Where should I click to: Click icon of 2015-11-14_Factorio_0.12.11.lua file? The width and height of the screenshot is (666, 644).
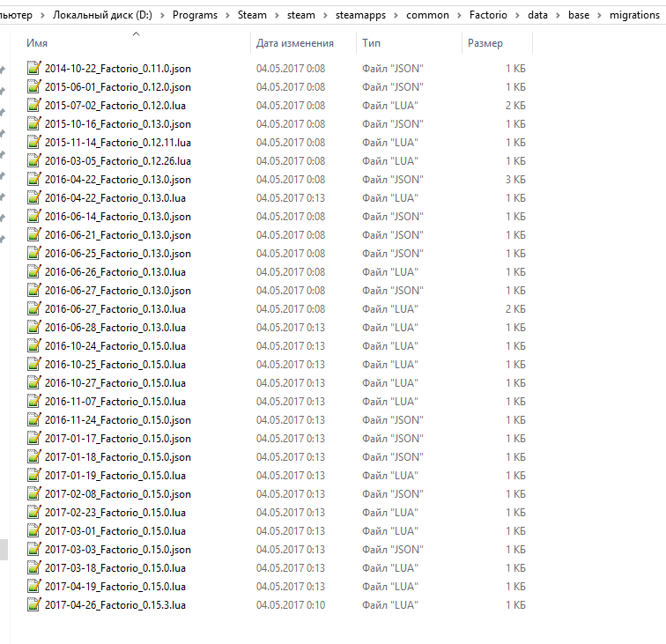click(34, 142)
